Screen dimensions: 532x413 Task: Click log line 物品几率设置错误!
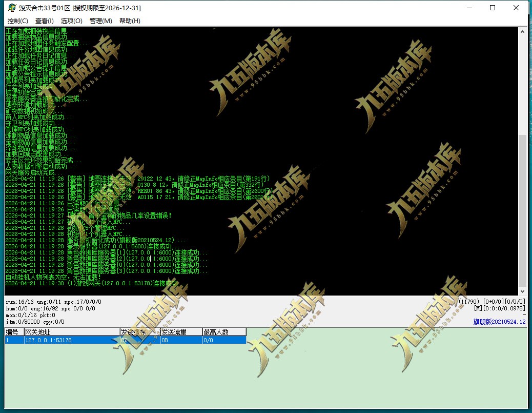pyautogui.click(x=88, y=215)
